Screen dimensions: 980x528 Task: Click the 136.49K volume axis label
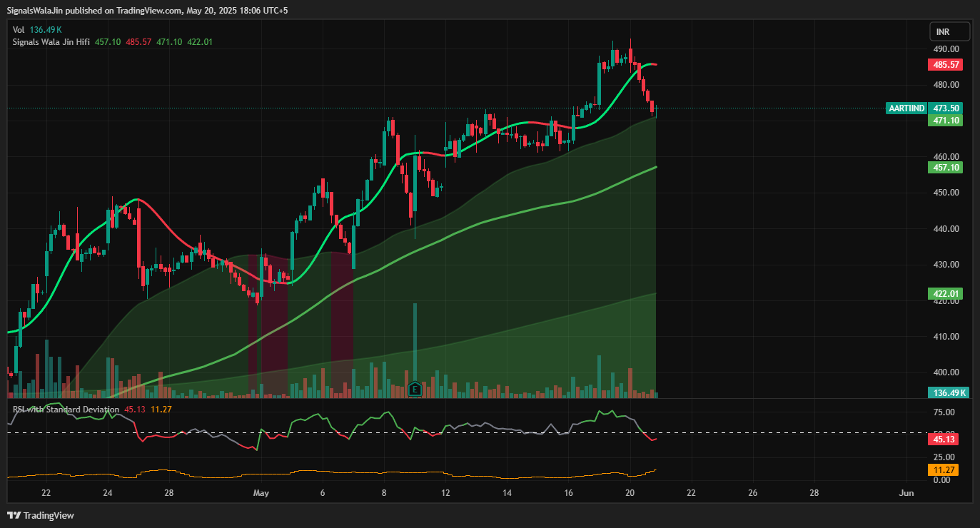coord(949,393)
